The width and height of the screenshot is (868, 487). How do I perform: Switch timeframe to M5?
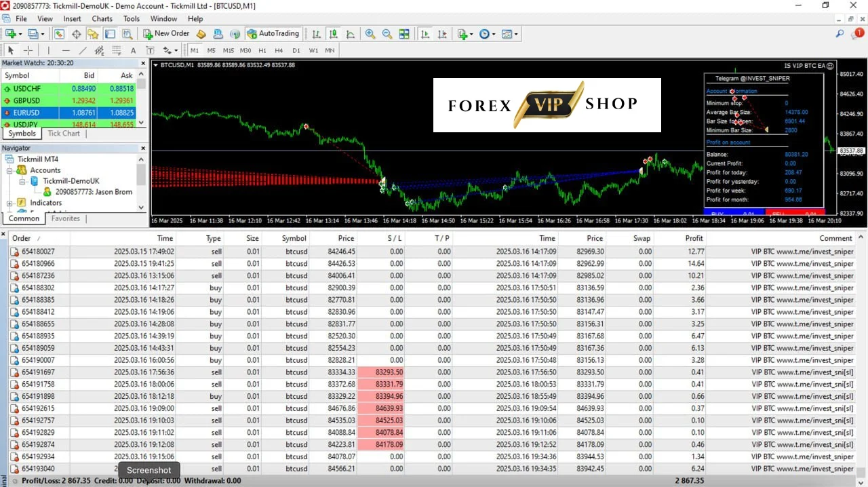(212, 50)
